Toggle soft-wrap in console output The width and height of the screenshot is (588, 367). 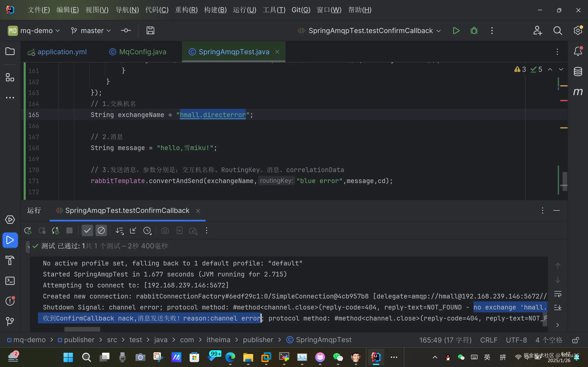click(558, 294)
